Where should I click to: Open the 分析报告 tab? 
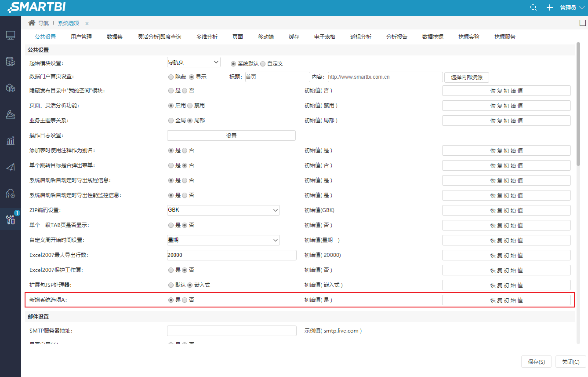click(397, 37)
